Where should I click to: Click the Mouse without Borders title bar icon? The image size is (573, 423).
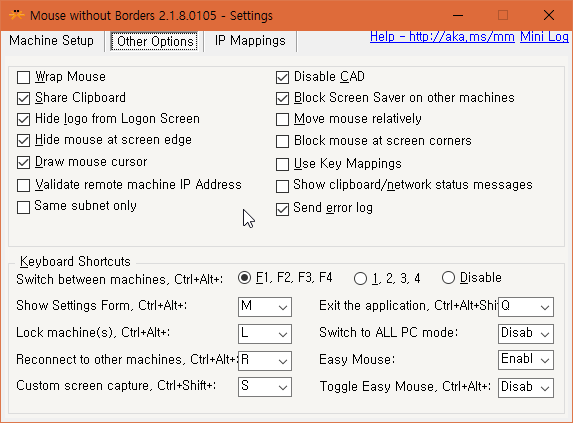(17, 15)
